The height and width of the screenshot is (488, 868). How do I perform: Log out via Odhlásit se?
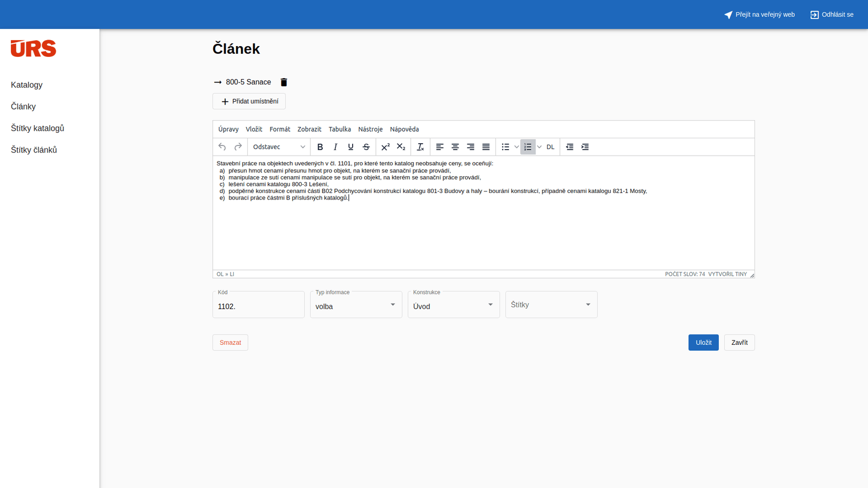[832, 15]
